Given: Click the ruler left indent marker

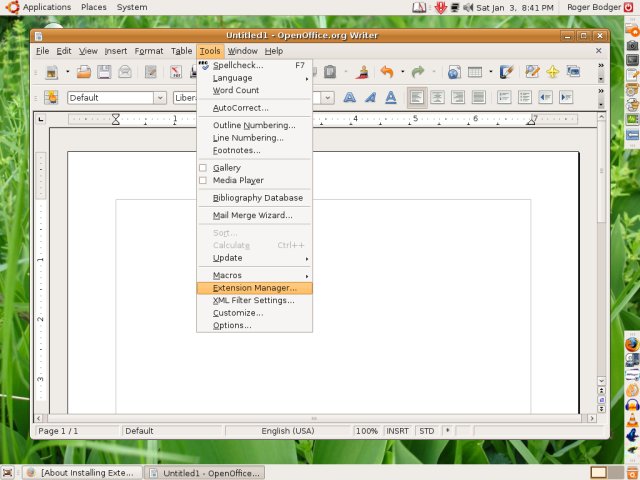Looking at the screenshot, I should [116, 120].
